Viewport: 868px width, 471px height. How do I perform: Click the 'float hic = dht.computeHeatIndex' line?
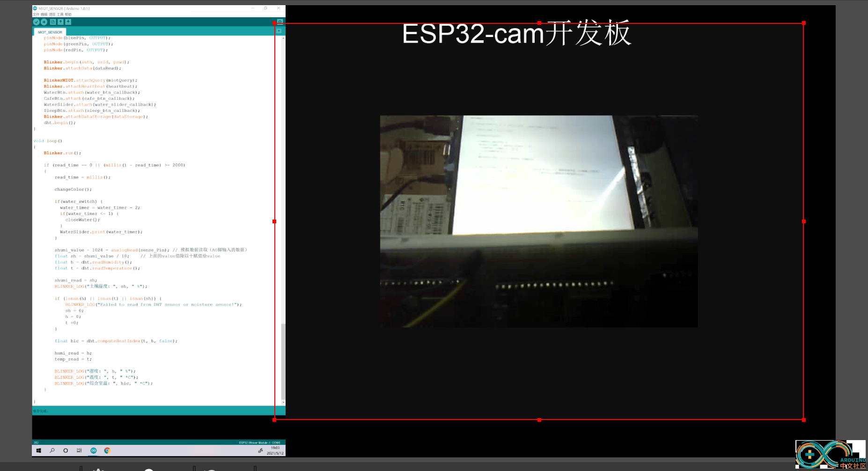click(116, 341)
